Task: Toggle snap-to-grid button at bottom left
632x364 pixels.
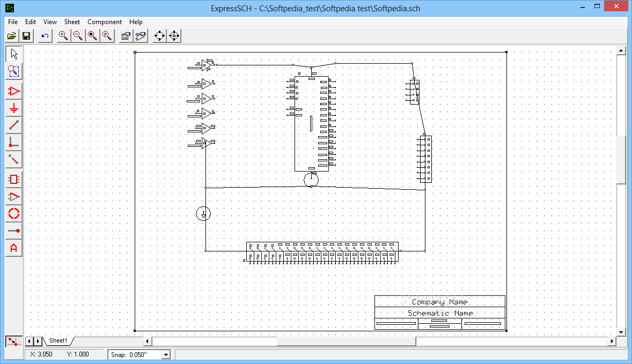Action: 13,342
